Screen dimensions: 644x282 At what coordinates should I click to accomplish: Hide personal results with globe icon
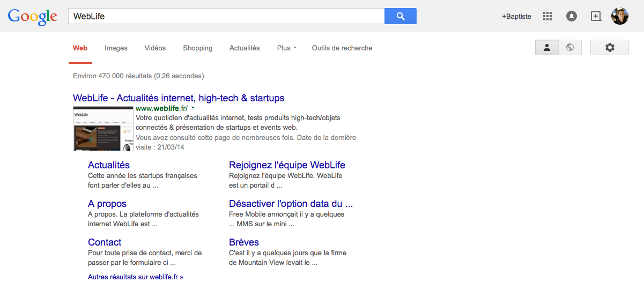tap(570, 48)
